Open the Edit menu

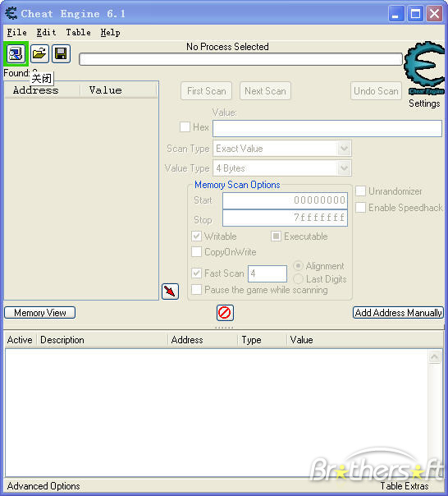coord(46,32)
